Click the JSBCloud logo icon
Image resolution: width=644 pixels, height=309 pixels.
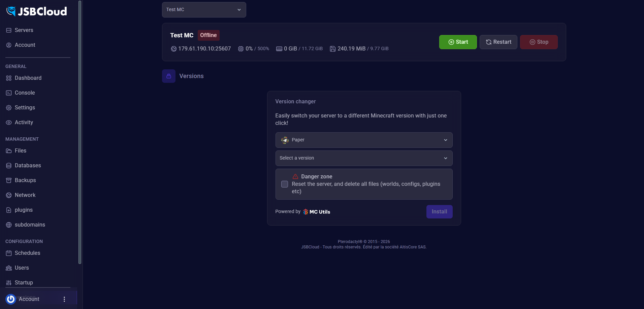click(x=11, y=11)
